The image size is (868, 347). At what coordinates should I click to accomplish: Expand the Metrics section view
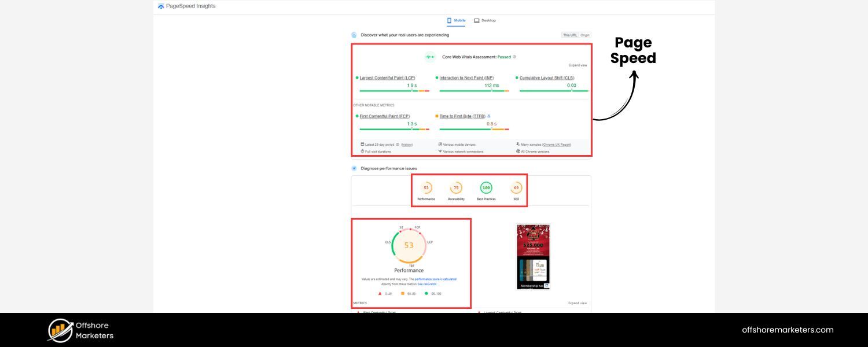pos(578,303)
